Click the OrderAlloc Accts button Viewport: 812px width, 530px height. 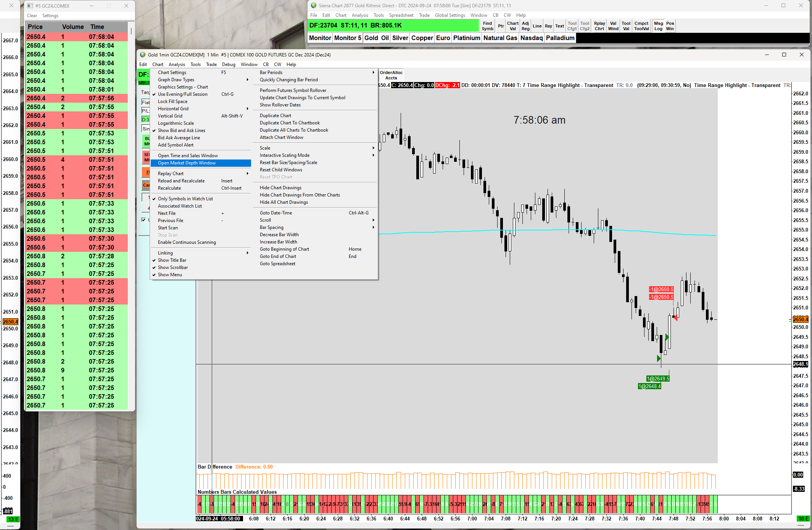[x=391, y=75]
